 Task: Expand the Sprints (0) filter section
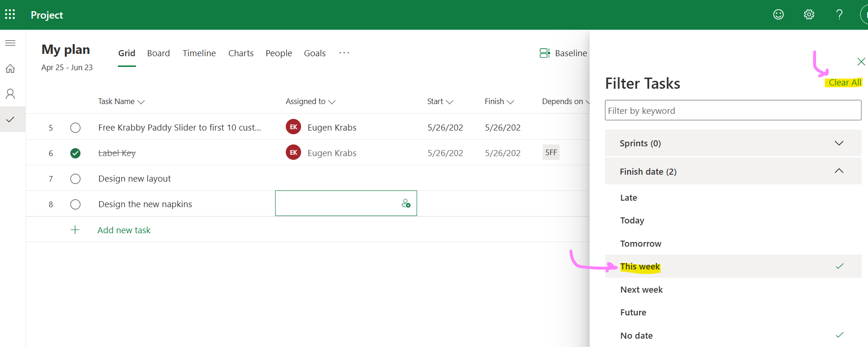(733, 143)
